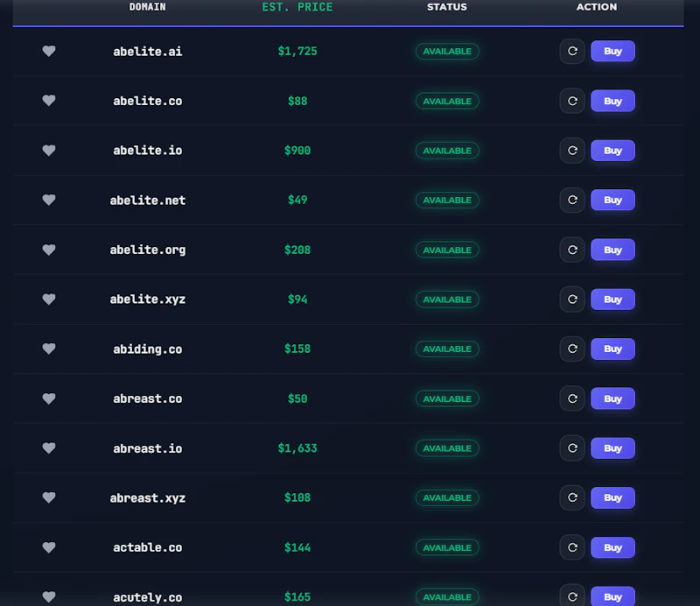Refresh the abreast.io row
The height and width of the screenshot is (606, 700).
[x=572, y=447]
